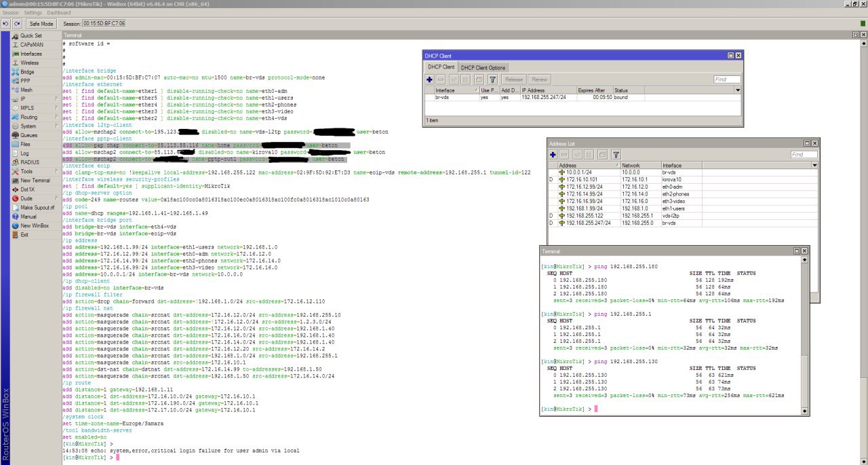This screenshot has width=868, height=465.
Task: Open the Session menu
Action: 11,13
